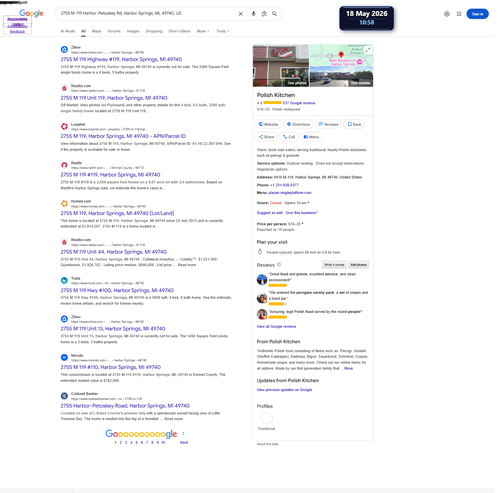The image size is (500, 493).
Task: Click the Next pagination link
Action: click(x=184, y=442)
